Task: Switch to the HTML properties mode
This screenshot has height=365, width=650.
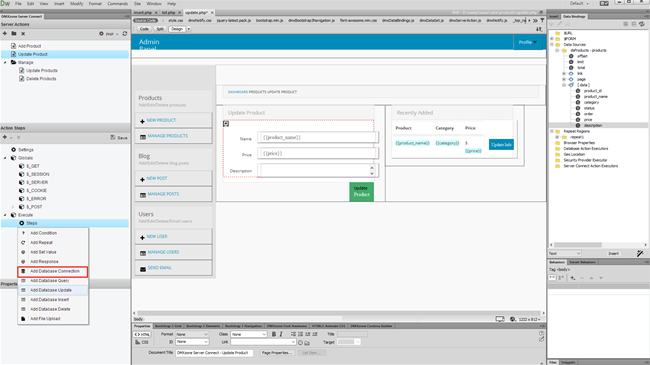Action: point(142,334)
